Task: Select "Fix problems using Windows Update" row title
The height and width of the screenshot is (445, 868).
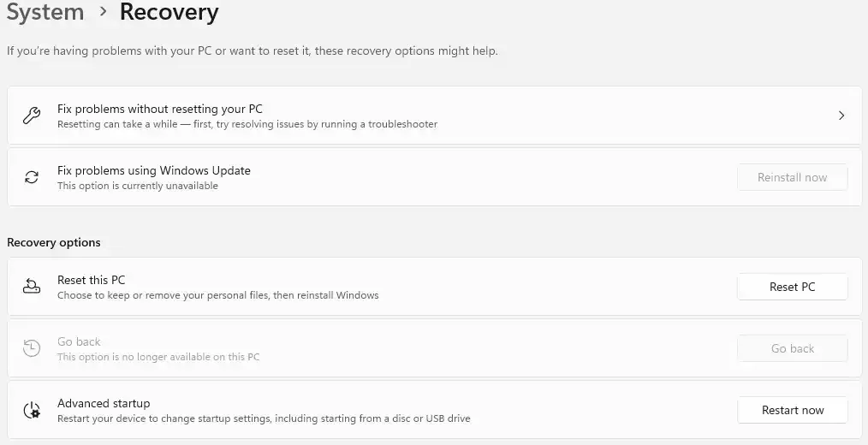Action: click(x=154, y=170)
